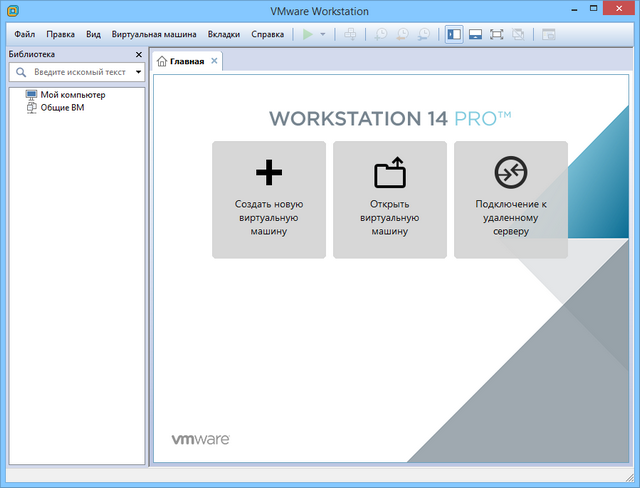Select Мой компьютер in the library tree

[72, 95]
